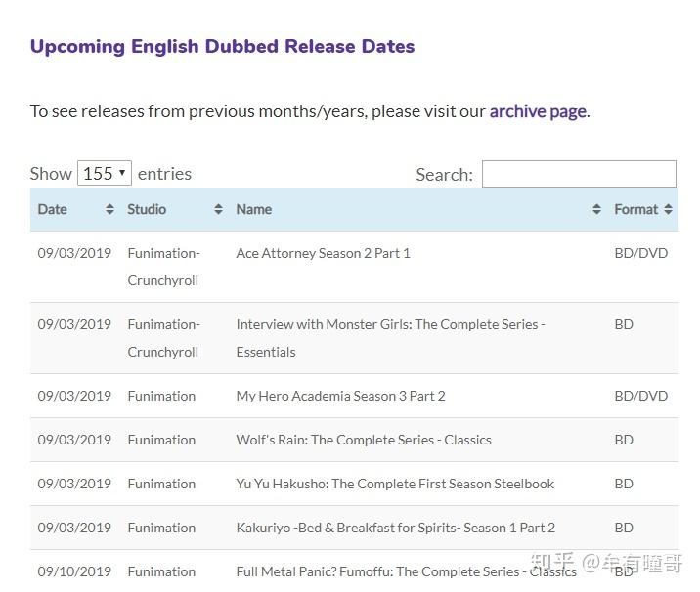700x592 pixels.
Task: Select Kakuriyo Season 1 Part 2 row
Action: 395,528
